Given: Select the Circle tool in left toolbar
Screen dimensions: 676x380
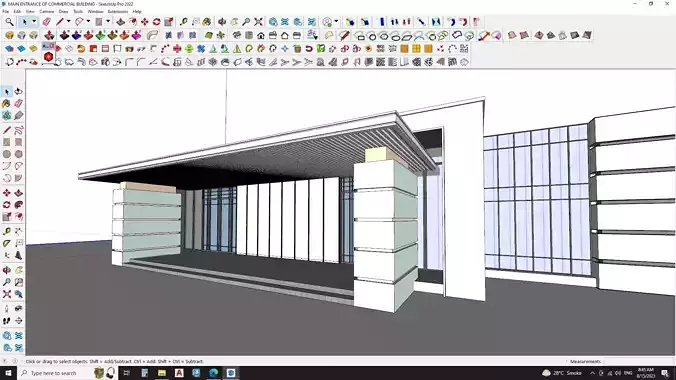Looking at the screenshot, I should (6, 154).
